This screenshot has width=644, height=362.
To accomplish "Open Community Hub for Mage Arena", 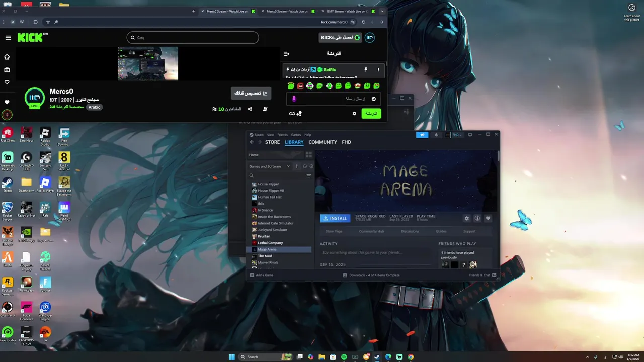I will coord(371,231).
